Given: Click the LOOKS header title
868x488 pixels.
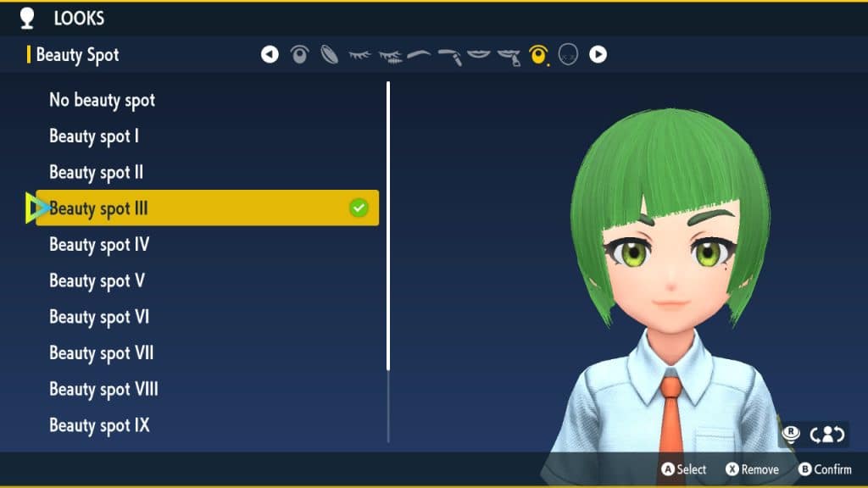Looking at the screenshot, I should [79, 19].
